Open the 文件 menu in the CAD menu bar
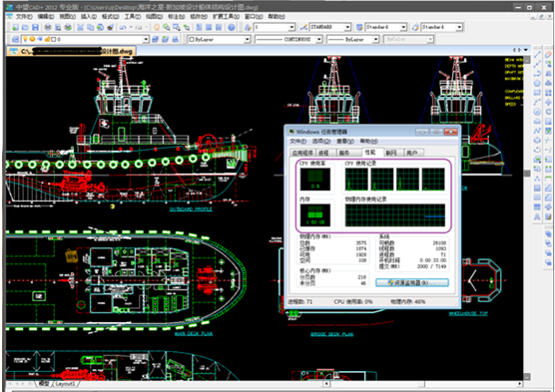 [23, 17]
